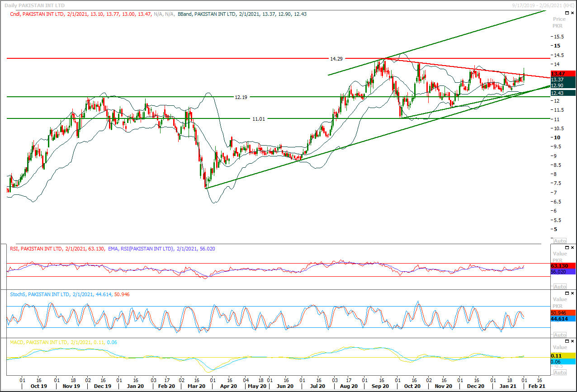Image resolution: width=577 pixels, height=392 pixels.
Task: Toggle Auto scale on StochS pane
Action: coord(560,335)
